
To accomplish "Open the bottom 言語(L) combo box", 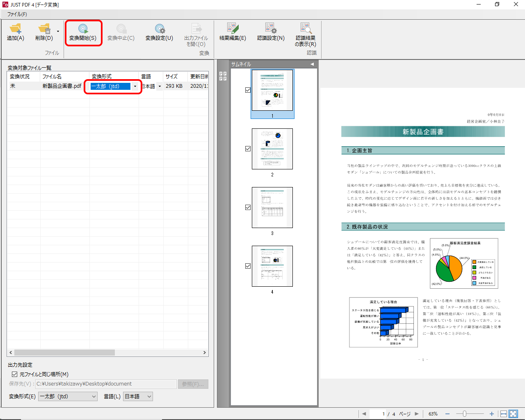I will [x=138, y=396].
